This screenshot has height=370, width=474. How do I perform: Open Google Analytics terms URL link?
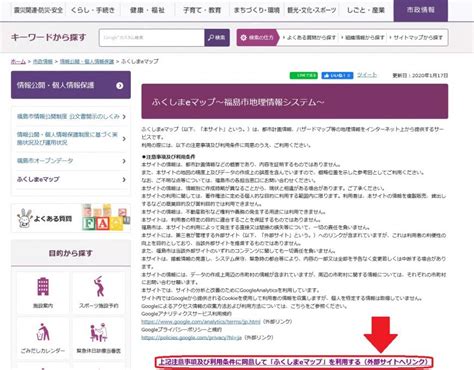[x=201, y=322]
